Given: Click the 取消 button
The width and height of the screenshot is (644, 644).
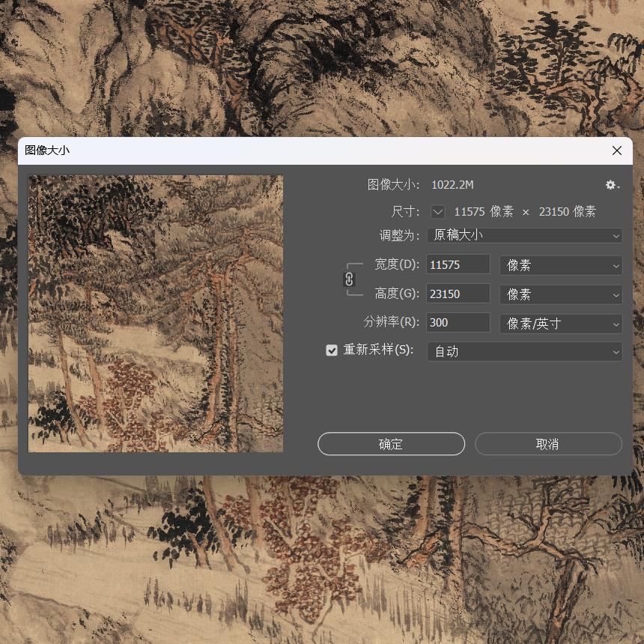Looking at the screenshot, I should 548,444.
